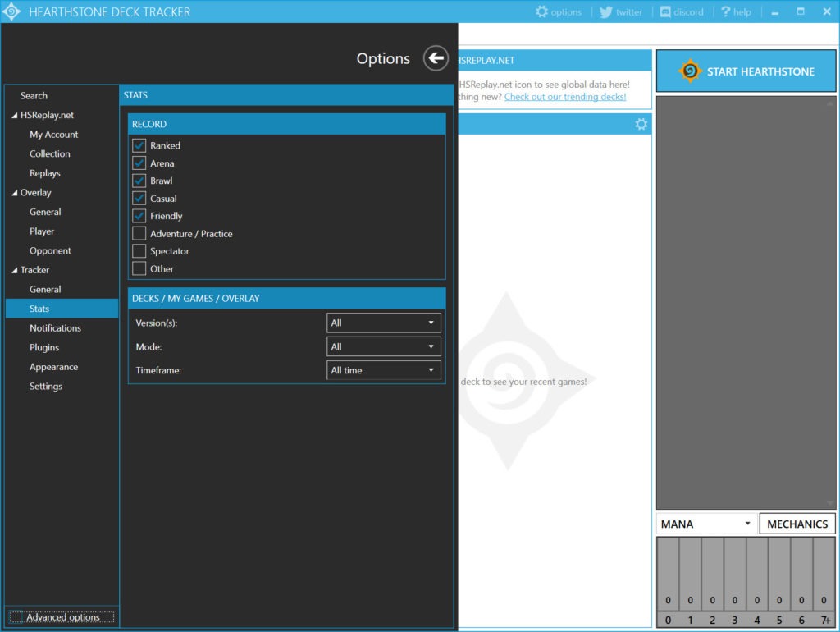The width and height of the screenshot is (840, 632).
Task: Open Replays settings
Action: [45, 173]
